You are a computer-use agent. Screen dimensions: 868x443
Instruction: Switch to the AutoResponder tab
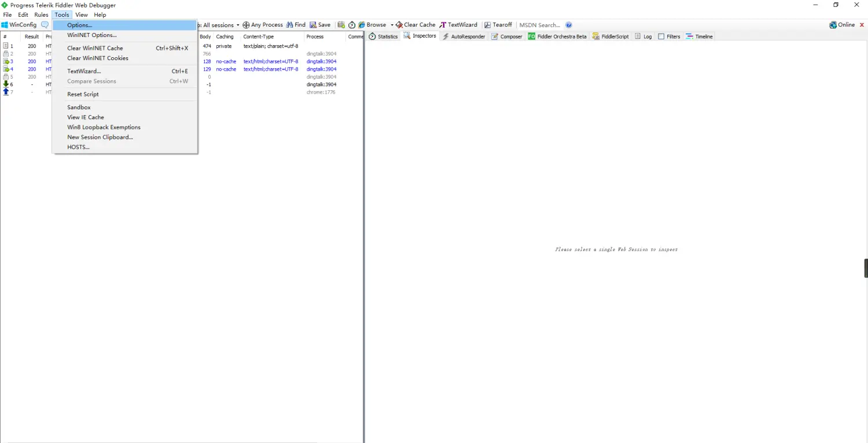coord(464,36)
